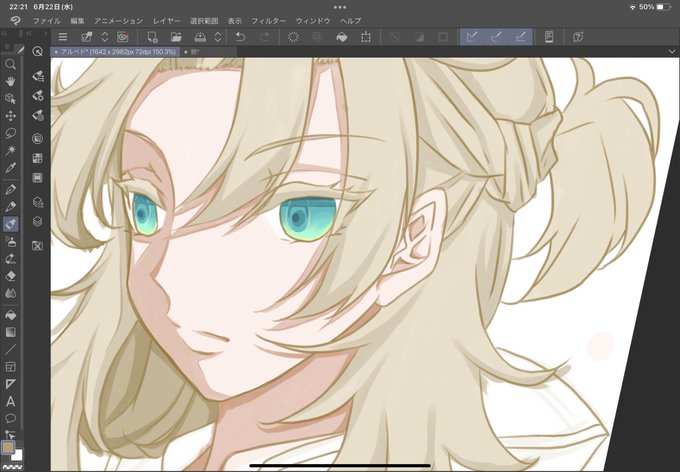Open Clip Studio support help icon
This screenshot has width=680, height=472.
[x=578, y=37]
